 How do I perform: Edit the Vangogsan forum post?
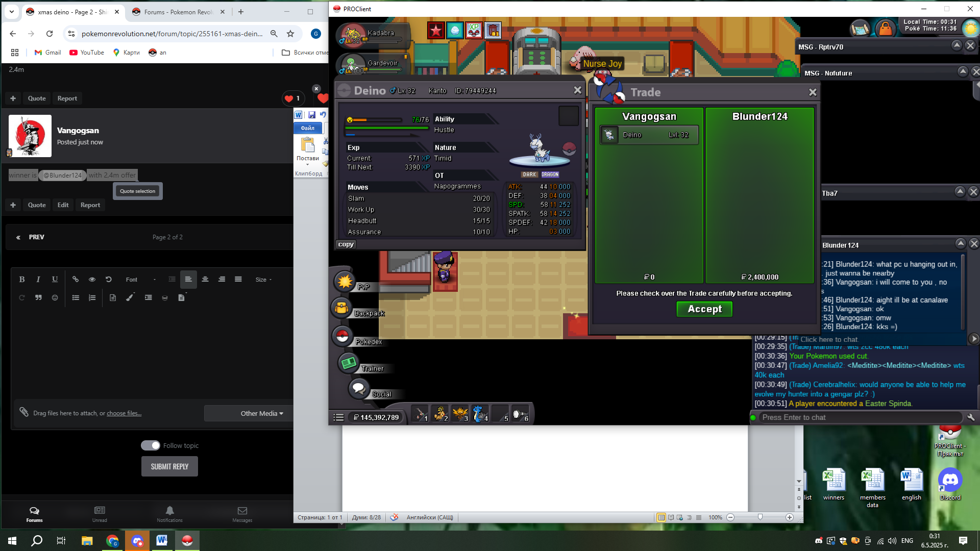(63, 205)
